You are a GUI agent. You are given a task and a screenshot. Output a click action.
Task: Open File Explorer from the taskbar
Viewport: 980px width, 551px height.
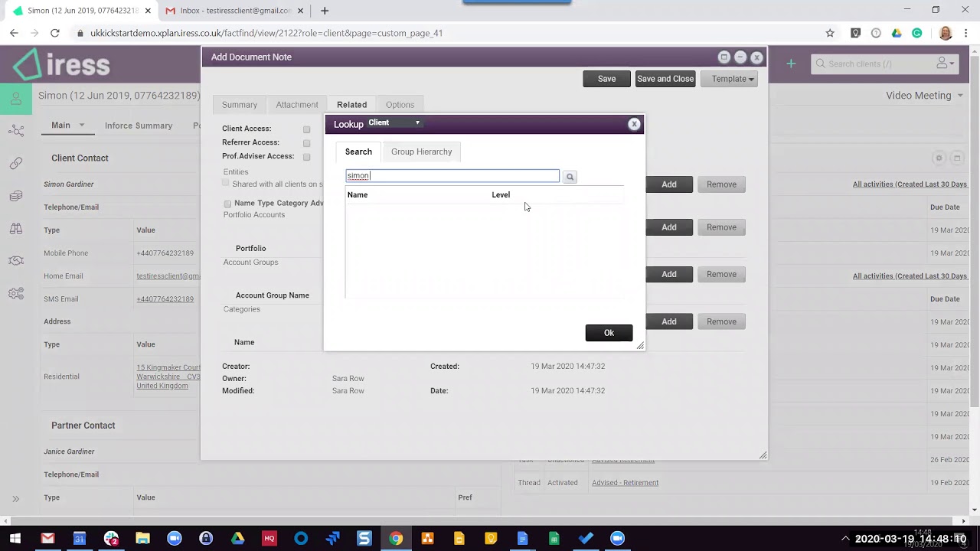tap(142, 538)
